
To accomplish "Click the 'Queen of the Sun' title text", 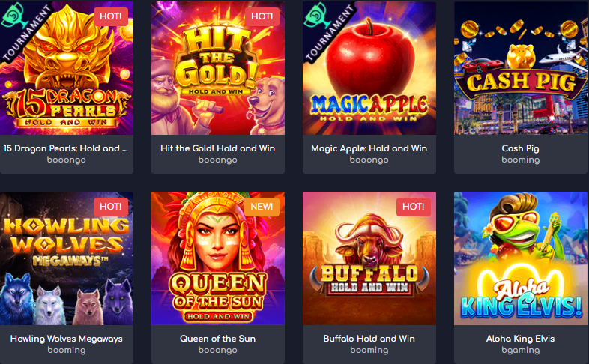I will 218,339.
